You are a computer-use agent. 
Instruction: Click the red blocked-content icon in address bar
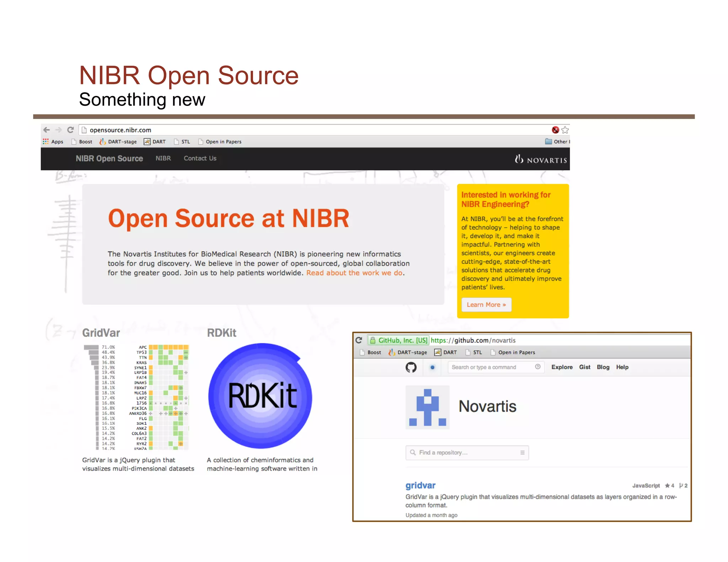pos(555,130)
